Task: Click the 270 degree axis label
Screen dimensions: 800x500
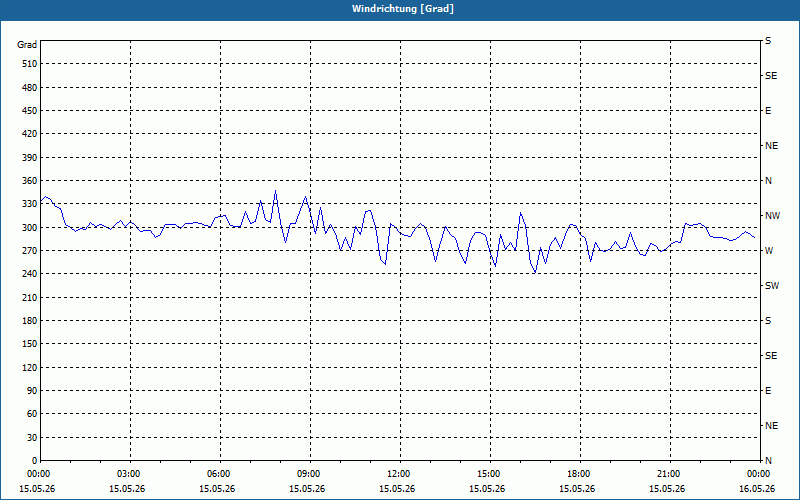Action: click(30, 251)
